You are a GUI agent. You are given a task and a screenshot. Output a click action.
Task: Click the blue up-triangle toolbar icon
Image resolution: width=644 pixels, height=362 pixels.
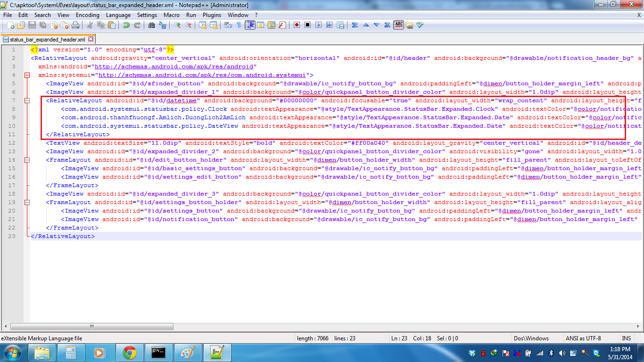point(365,25)
